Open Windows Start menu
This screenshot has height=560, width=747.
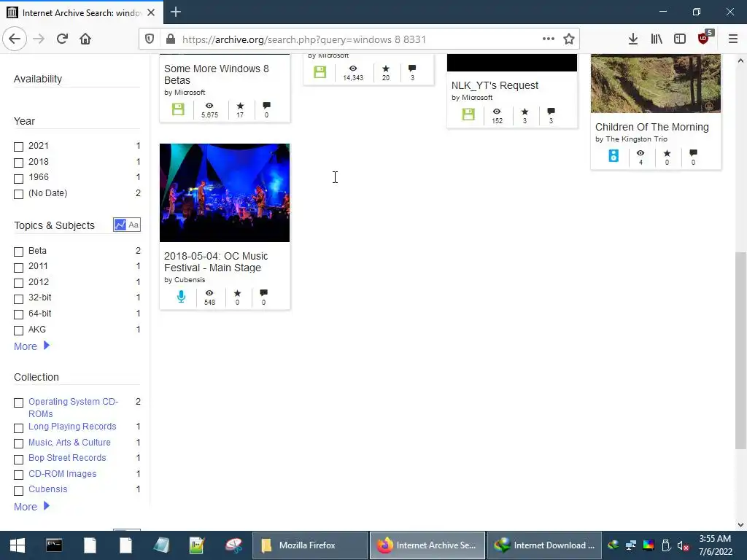(x=18, y=545)
